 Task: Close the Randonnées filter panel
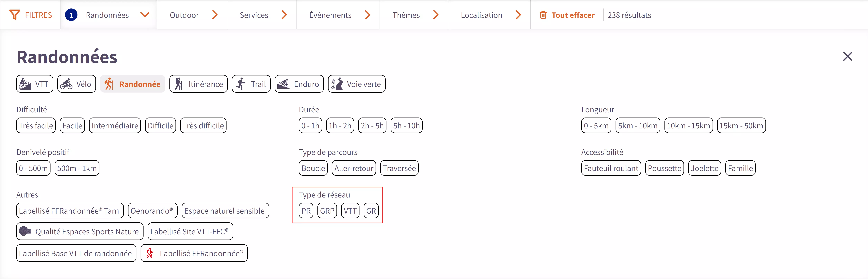click(847, 56)
